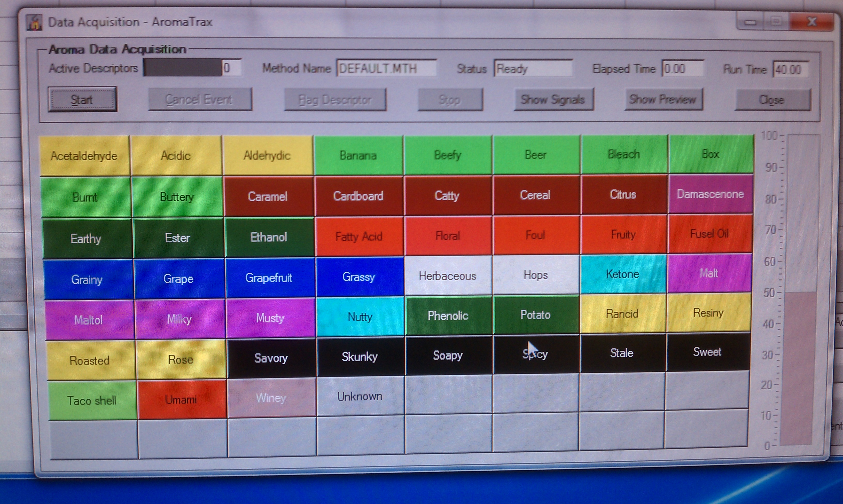Click the Method Name field DEFAULT.MTH
This screenshot has height=504, width=843.
387,68
